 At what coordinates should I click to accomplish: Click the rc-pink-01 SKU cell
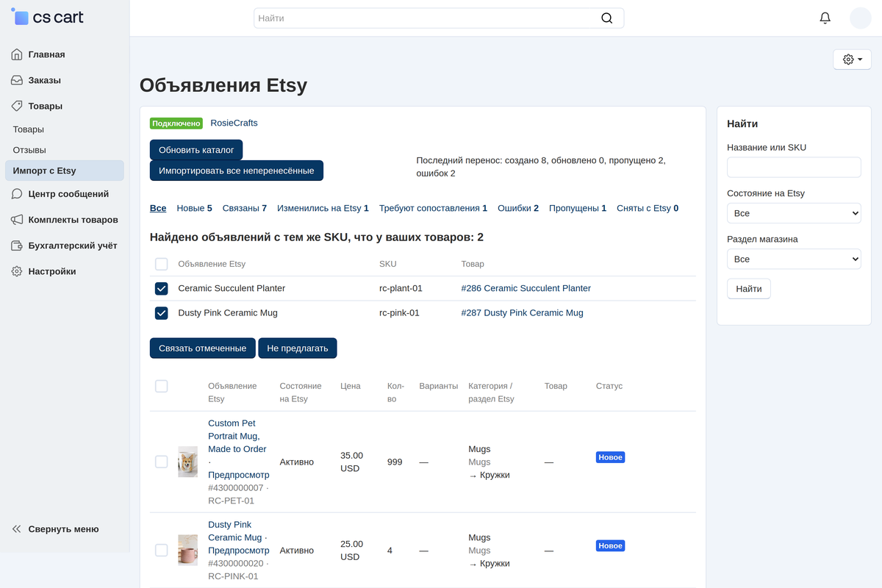tap(399, 312)
